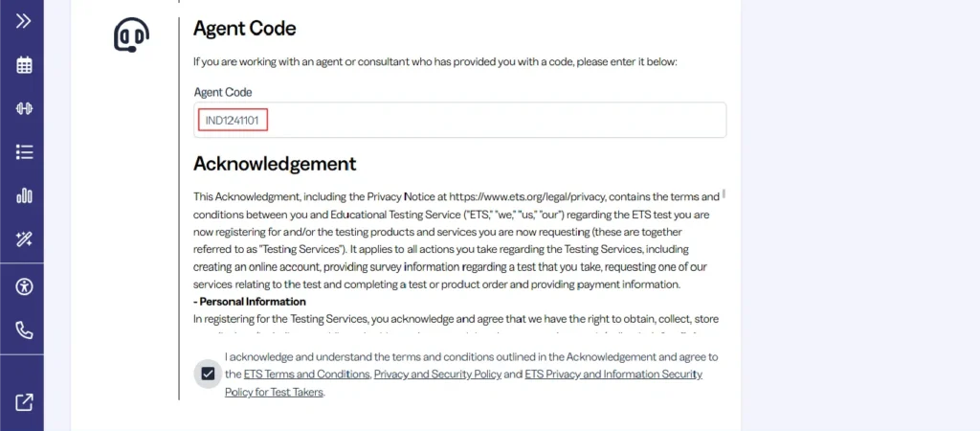Click the external link icon at sidebar bottom
Image resolution: width=980 pixels, height=431 pixels.
24,402
